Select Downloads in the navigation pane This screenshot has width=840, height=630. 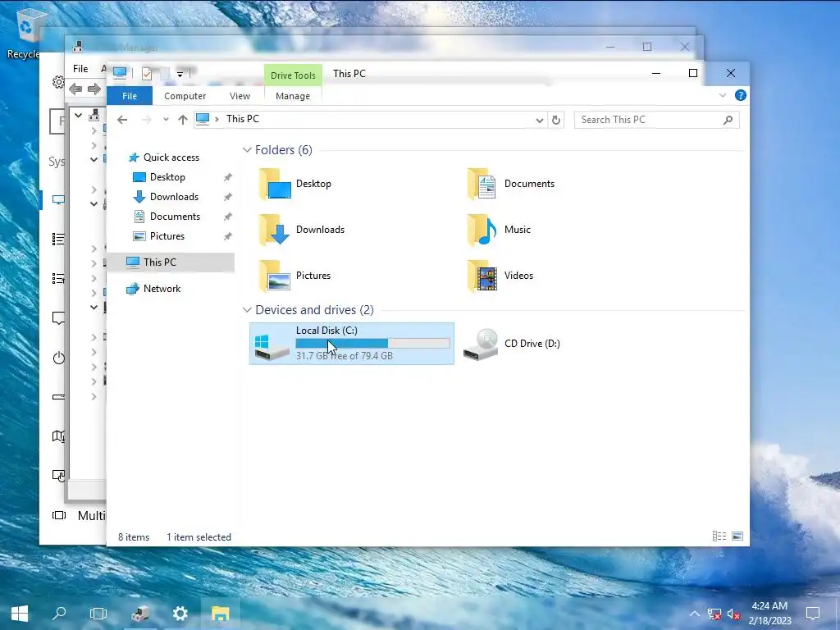174,197
